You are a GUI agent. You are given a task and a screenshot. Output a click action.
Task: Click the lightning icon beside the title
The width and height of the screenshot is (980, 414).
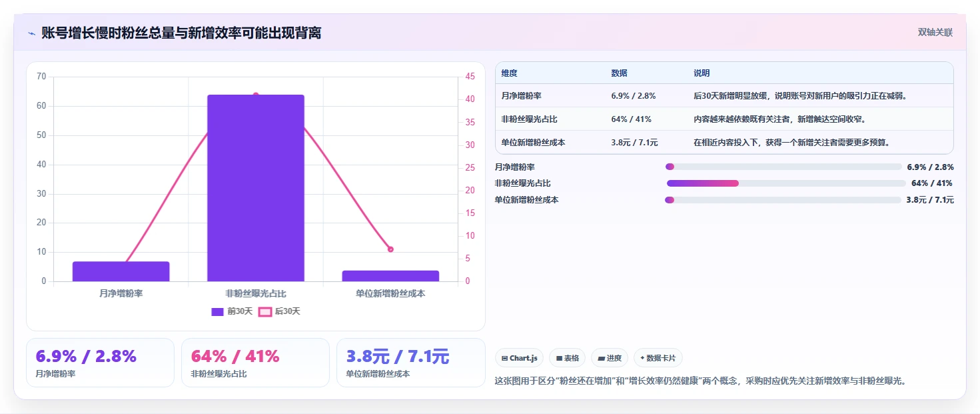click(x=32, y=33)
